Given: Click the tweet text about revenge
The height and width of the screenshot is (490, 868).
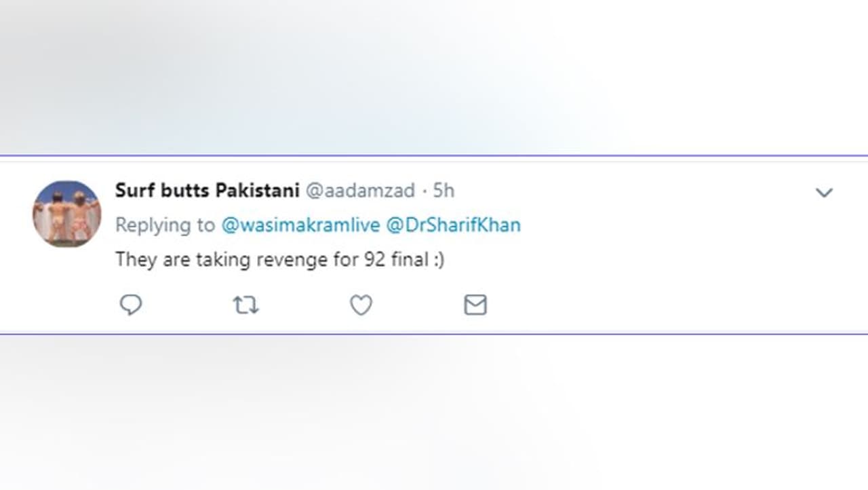Looking at the screenshot, I should (279, 259).
